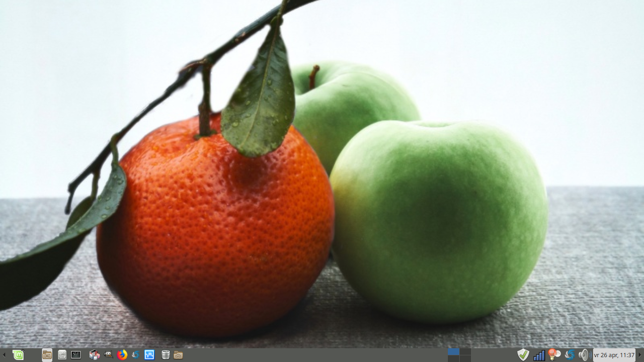Open the file cabinet manager launcher
The height and width of the screenshot is (362, 644).
[62, 355]
